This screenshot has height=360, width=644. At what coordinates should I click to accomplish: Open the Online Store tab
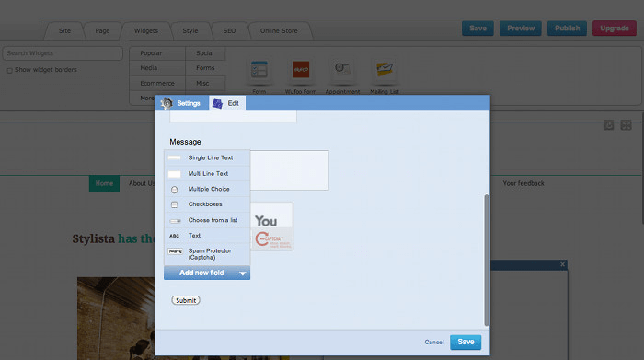(x=279, y=30)
